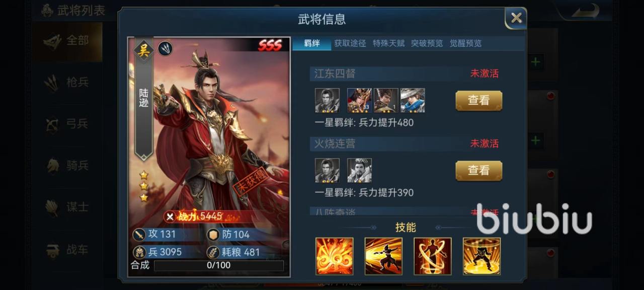The image size is (644, 290).
Task: Open the third skill with the swirling warrior
Action: [x=433, y=256]
